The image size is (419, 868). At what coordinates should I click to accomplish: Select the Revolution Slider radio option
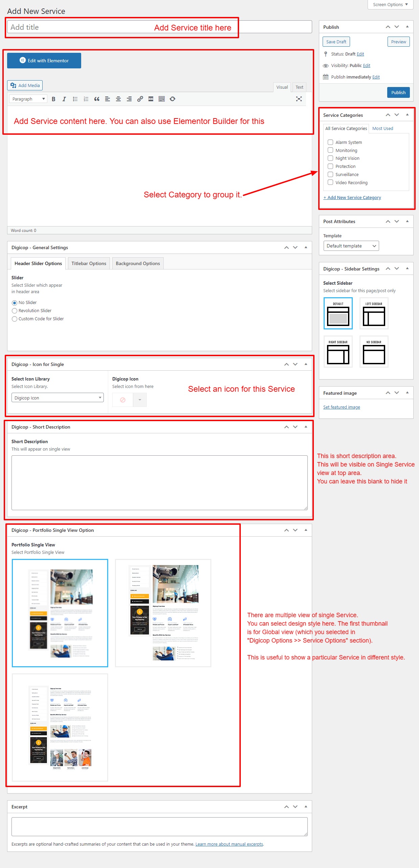pyautogui.click(x=15, y=311)
